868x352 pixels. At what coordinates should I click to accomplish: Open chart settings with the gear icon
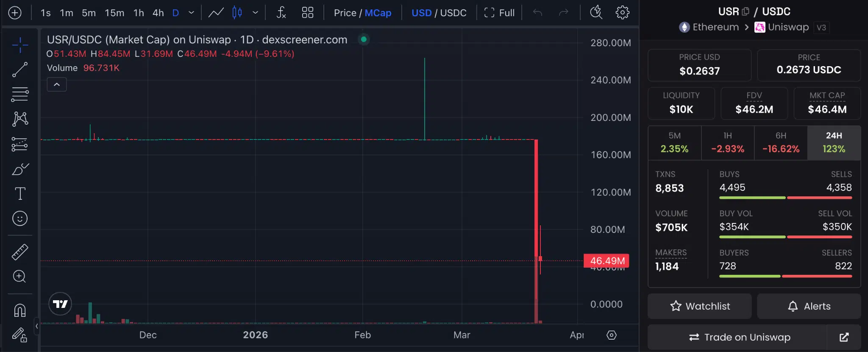click(622, 13)
